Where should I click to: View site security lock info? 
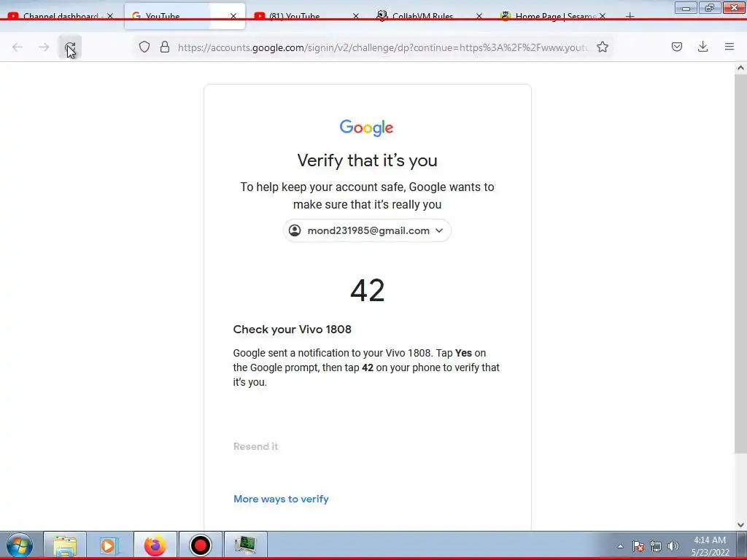coord(165,47)
